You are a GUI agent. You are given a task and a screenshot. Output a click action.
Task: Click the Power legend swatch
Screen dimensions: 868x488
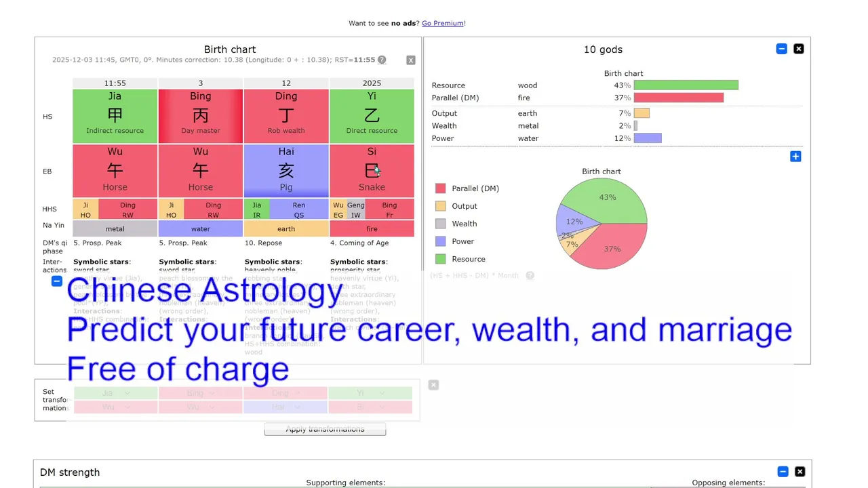click(x=441, y=241)
